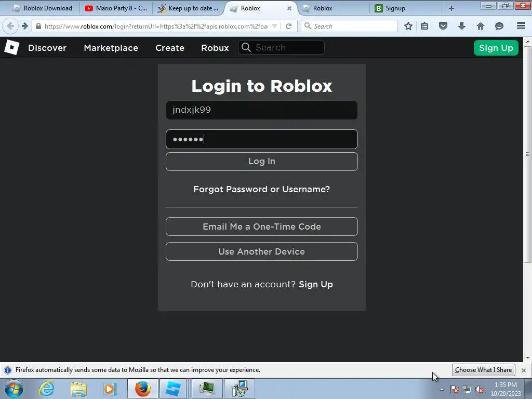Viewport: 532px width, 399px height.
Task: Focus the password input field
Action: pos(262,139)
